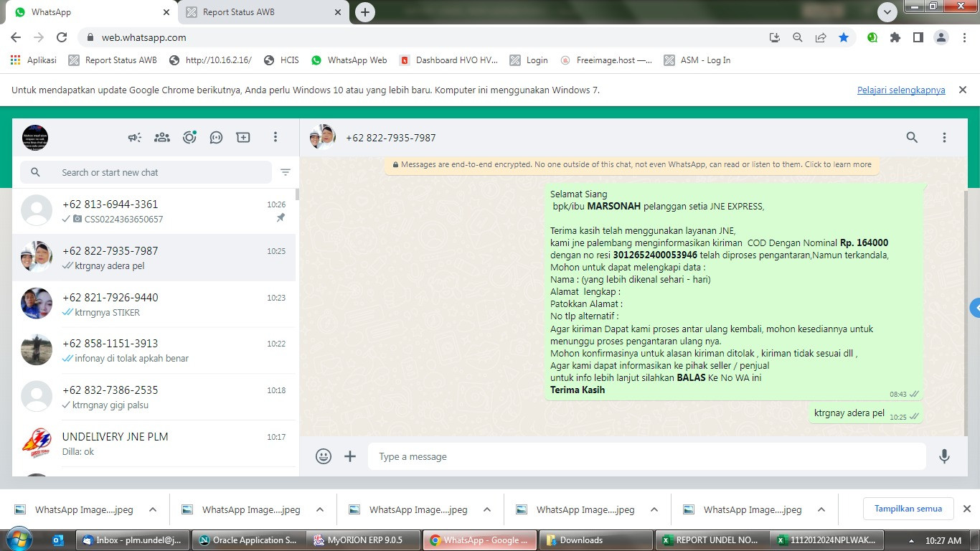Click own profile picture in sidebar header

(35, 137)
